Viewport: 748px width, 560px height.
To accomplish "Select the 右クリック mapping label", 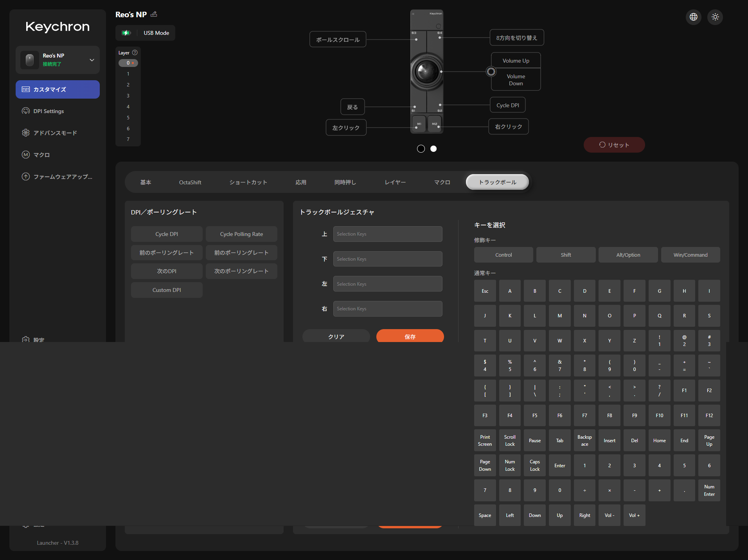I will click(509, 127).
